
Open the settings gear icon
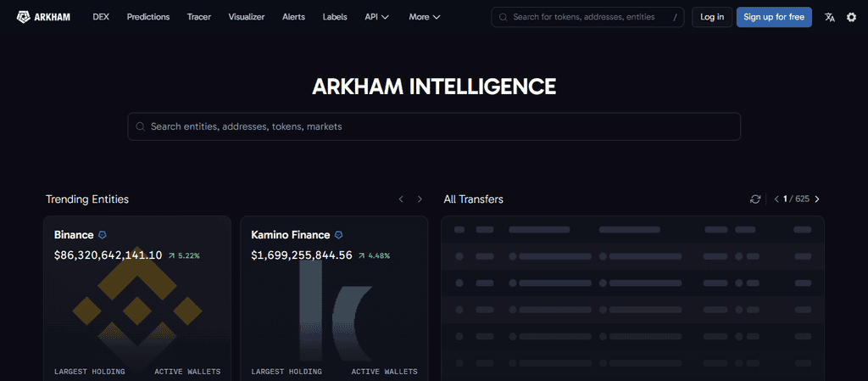tap(851, 17)
